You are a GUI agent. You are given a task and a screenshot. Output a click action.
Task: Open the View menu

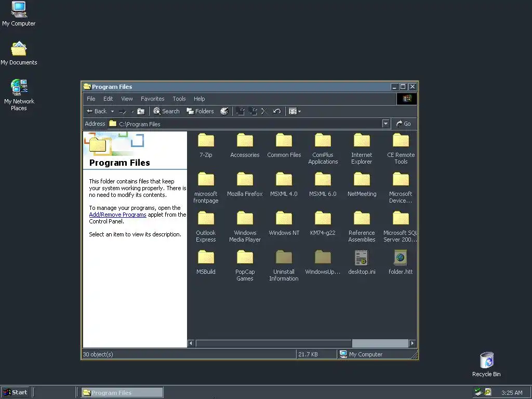pos(127,99)
